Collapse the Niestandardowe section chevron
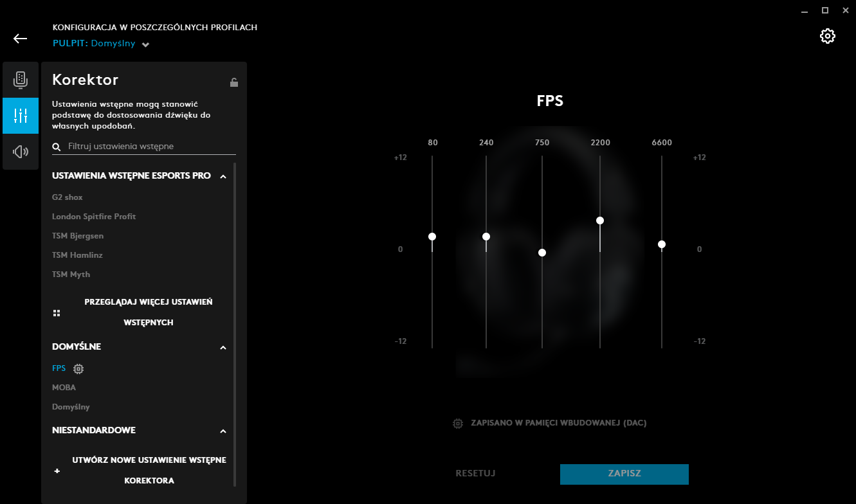This screenshot has height=504, width=856. pyautogui.click(x=223, y=431)
